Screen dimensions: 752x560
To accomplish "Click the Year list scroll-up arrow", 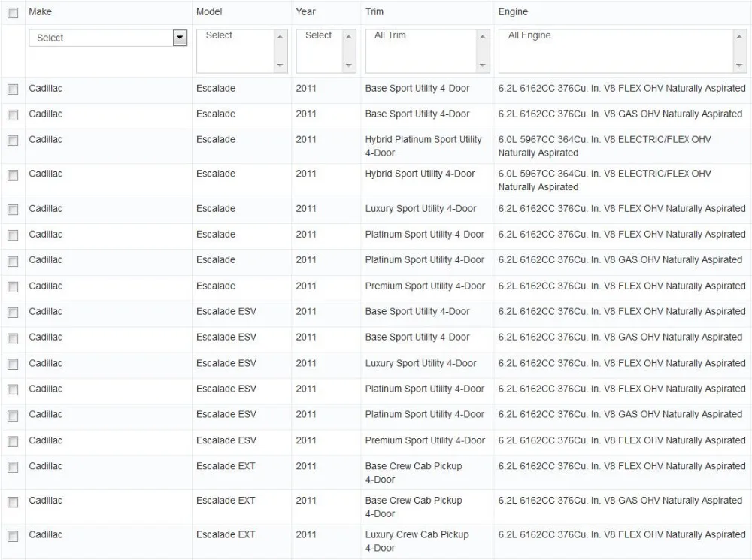I will [349, 36].
